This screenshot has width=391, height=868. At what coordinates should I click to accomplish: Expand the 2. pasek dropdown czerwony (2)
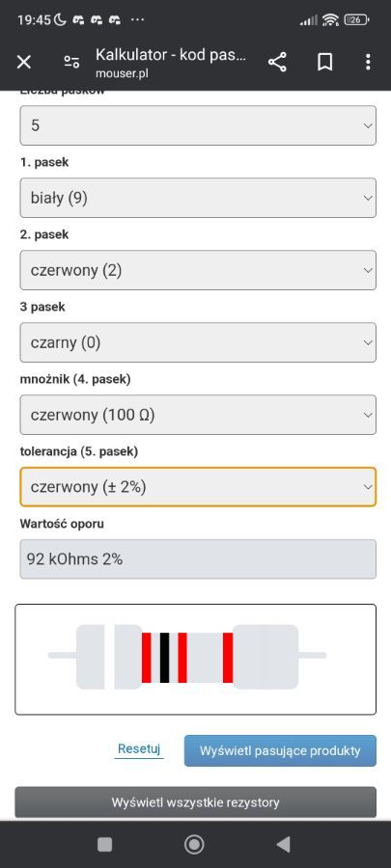198,270
